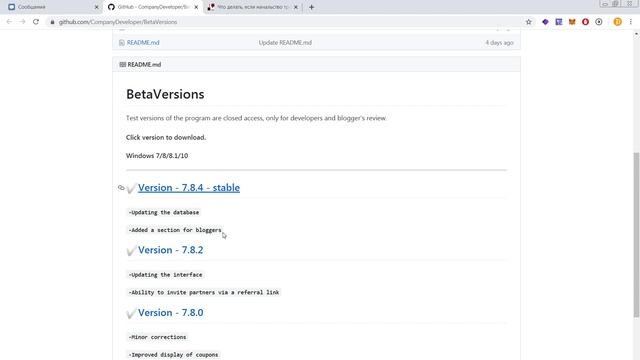Open the MetaMask fox extension icon
The height and width of the screenshot is (360, 640).
coord(572,22)
